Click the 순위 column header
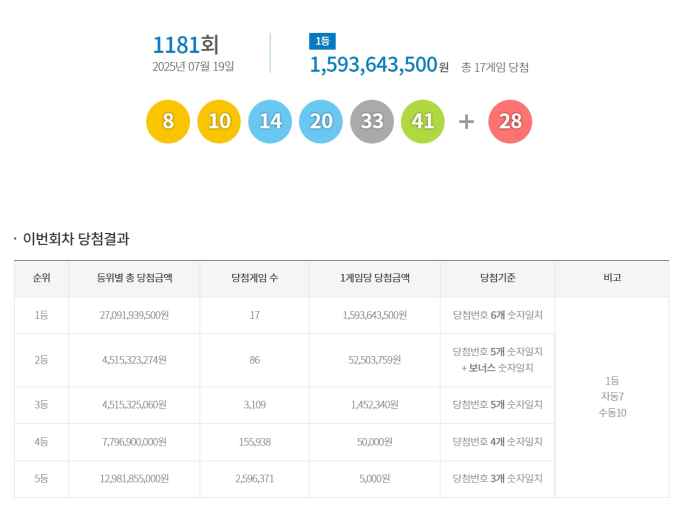This screenshot has height=506, width=680. 42,277
